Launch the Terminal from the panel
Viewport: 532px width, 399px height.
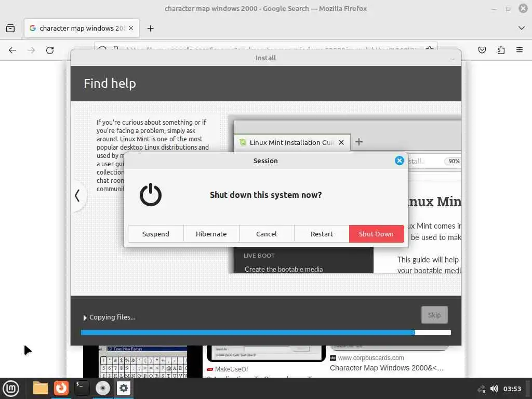pos(82,388)
